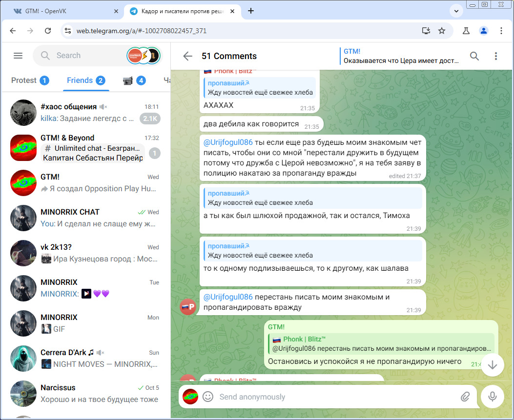Image resolution: width=514 pixels, height=420 pixels.
Task: Open the Chrome three-dot menu
Action: click(x=501, y=31)
